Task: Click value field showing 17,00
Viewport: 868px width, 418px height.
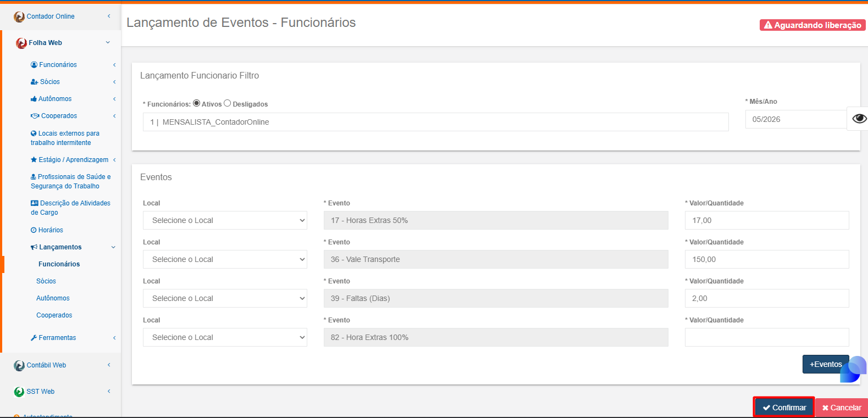Action: click(x=767, y=220)
